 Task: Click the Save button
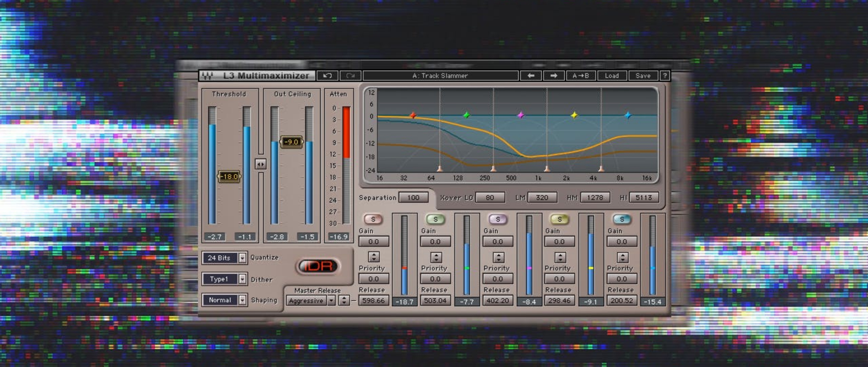[643, 76]
